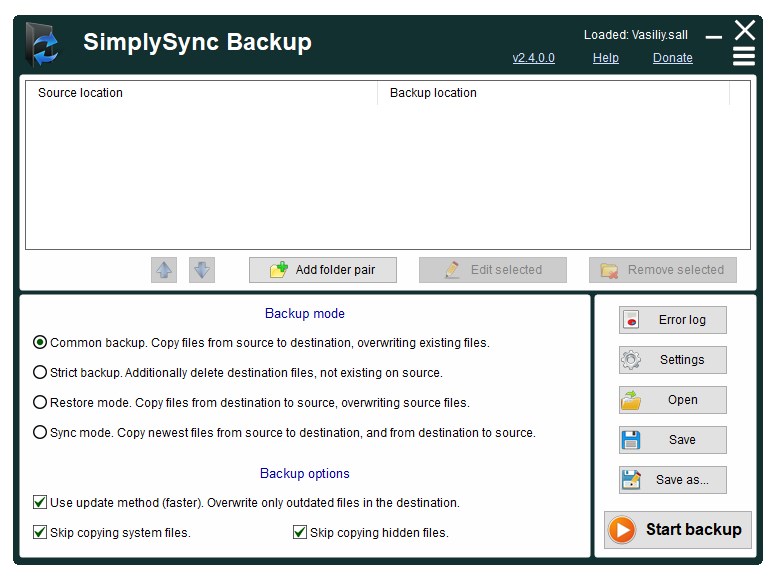Click Remove selected button
The width and height of the screenshot is (778, 578).
click(x=663, y=270)
